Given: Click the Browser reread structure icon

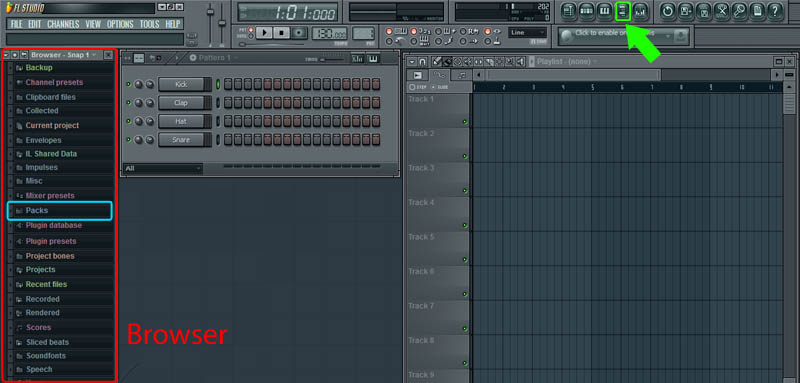Looking at the screenshot, I should (15, 55).
